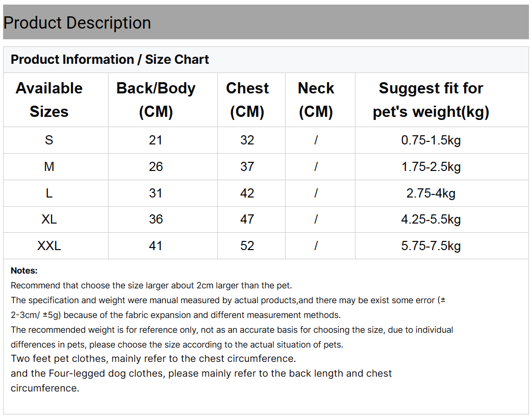Click the 5.75-7.5kg weight cell
This screenshot has width=532, height=417.
pos(431,246)
